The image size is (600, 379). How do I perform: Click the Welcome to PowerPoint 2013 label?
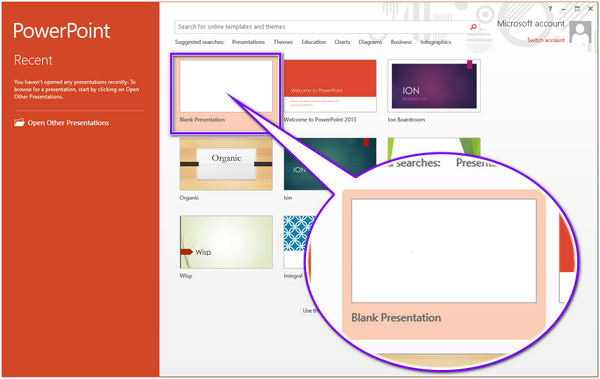coord(320,120)
